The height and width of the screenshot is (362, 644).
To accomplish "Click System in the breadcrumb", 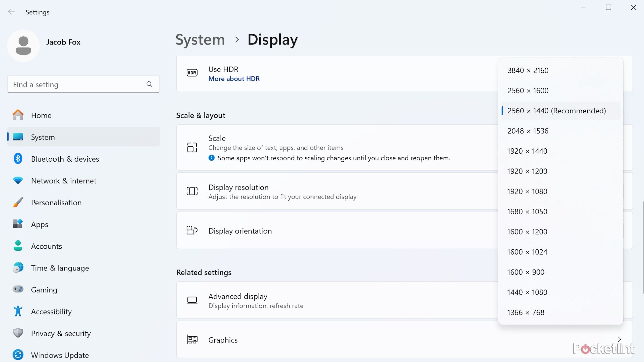I will click(x=200, y=39).
